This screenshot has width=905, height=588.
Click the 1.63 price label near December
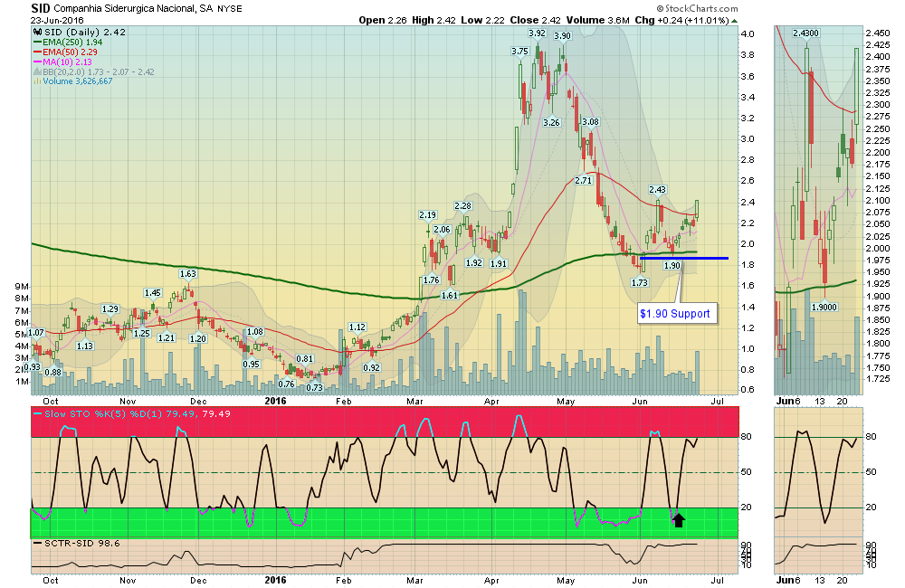point(187,274)
